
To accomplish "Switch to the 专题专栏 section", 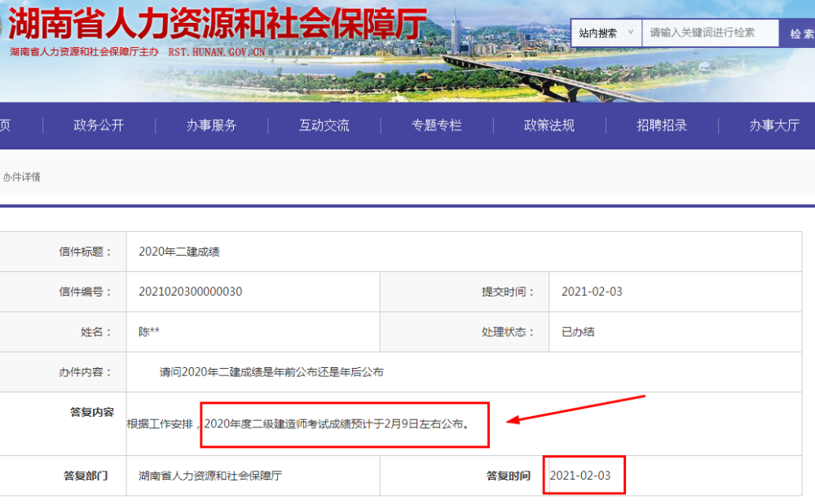I will click(436, 126).
